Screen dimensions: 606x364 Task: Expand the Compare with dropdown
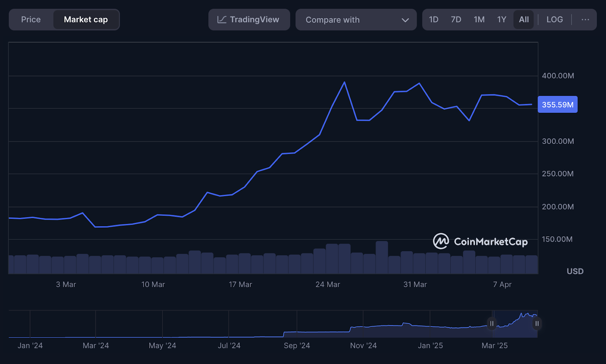coord(356,20)
